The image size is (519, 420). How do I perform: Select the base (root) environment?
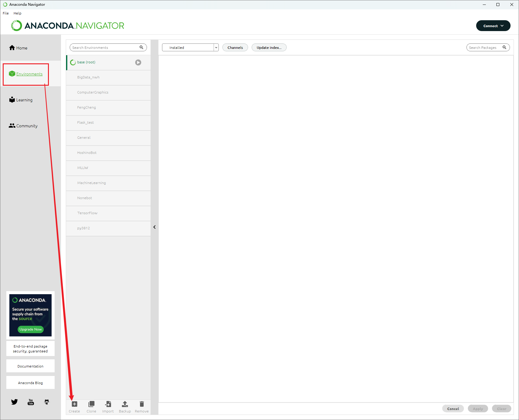tap(108, 62)
